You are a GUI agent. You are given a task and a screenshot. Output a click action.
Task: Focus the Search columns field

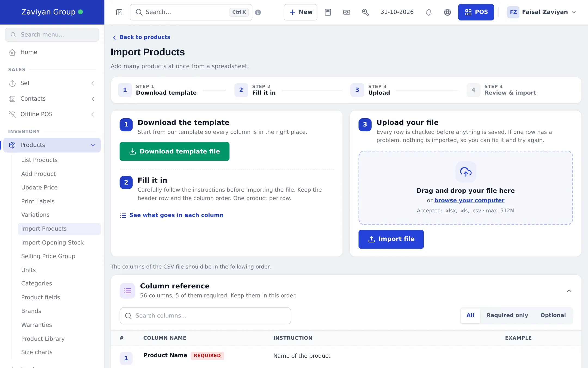tap(205, 316)
